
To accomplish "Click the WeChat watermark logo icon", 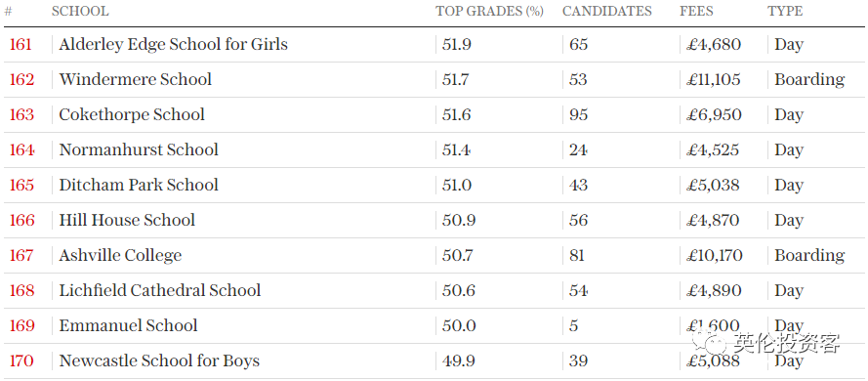I will pyautogui.click(x=711, y=343).
